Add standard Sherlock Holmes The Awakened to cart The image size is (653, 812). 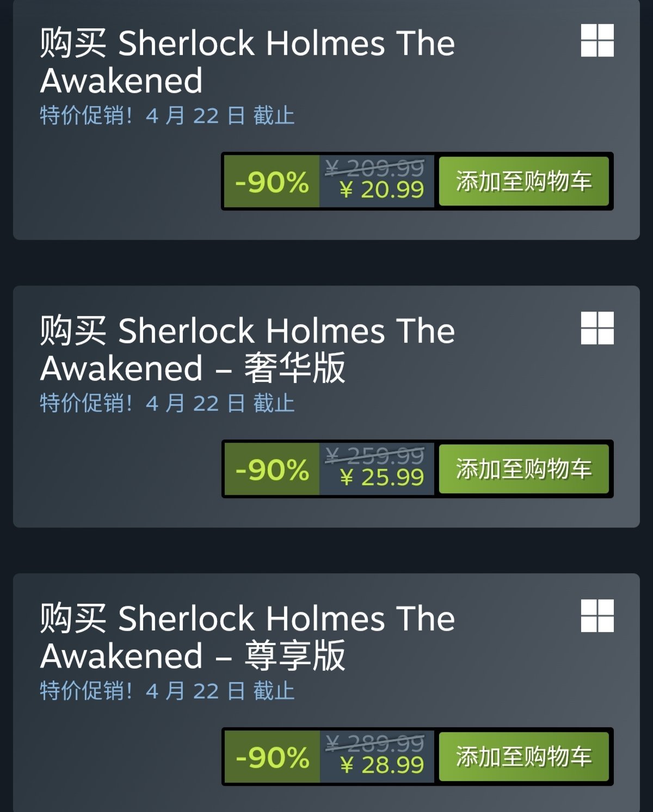[x=523, y=181]
